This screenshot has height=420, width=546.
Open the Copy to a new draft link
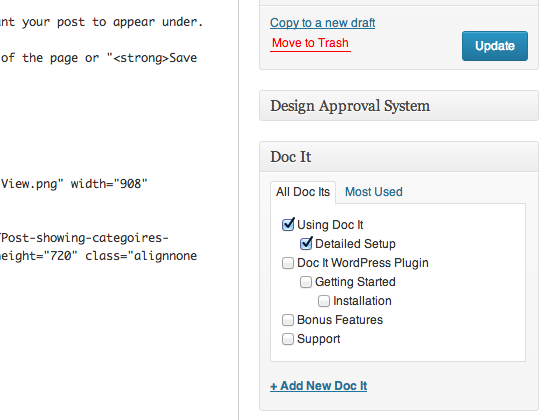(322, 23)
